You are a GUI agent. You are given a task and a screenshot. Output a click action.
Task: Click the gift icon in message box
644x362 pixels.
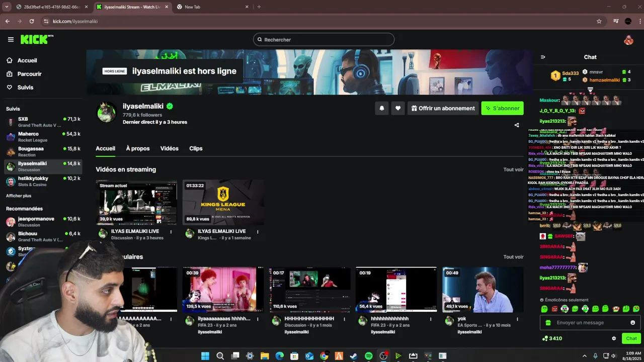548,323
